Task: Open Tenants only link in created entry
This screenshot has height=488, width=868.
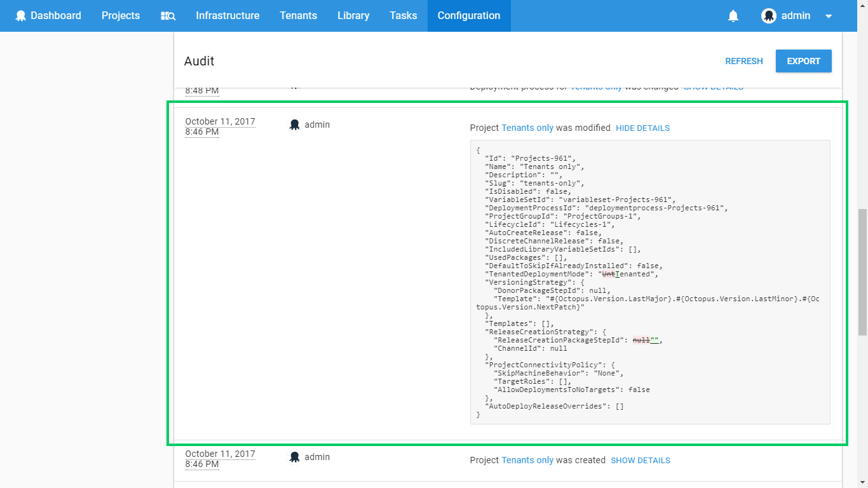Action: point(527,460)
